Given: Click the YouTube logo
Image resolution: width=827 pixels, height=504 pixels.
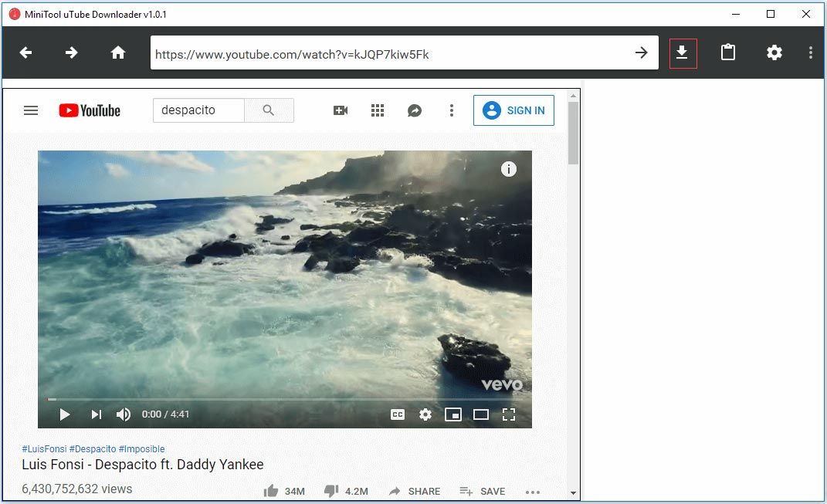Looking at the screenshot, I should pos(90,110).
